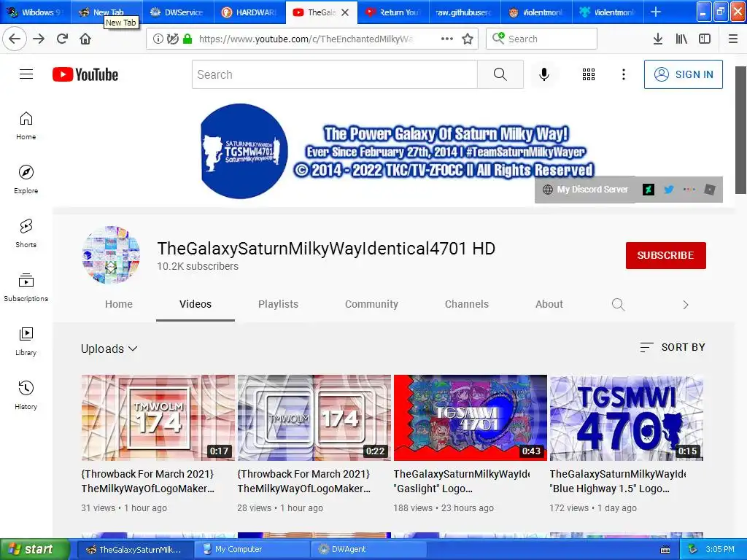747x560 pixels.
Task: Click the 3:05 PM system clock
Action: (719, 549)
